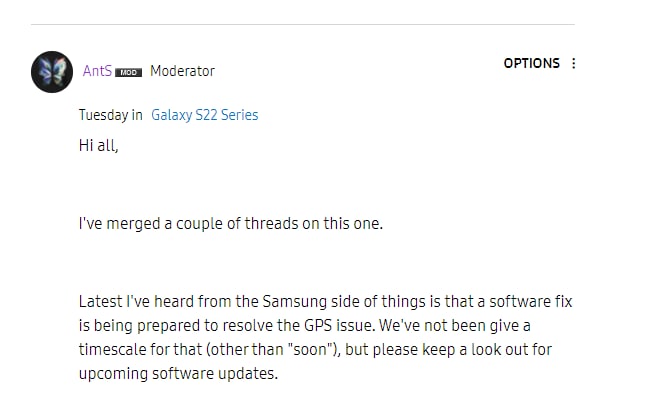Open the OPTIONS menu
This screenshot has height=405, width=647.
[531, 63]
